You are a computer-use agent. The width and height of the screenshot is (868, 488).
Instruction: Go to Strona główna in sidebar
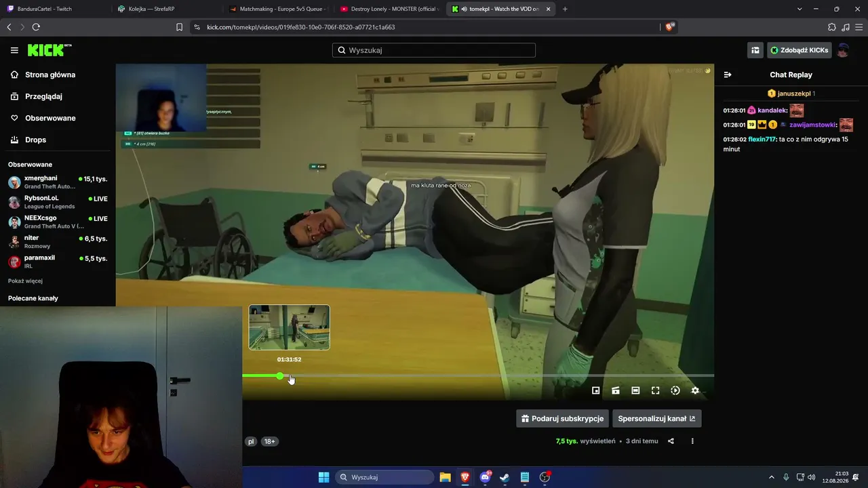click(x=50, y=75)
